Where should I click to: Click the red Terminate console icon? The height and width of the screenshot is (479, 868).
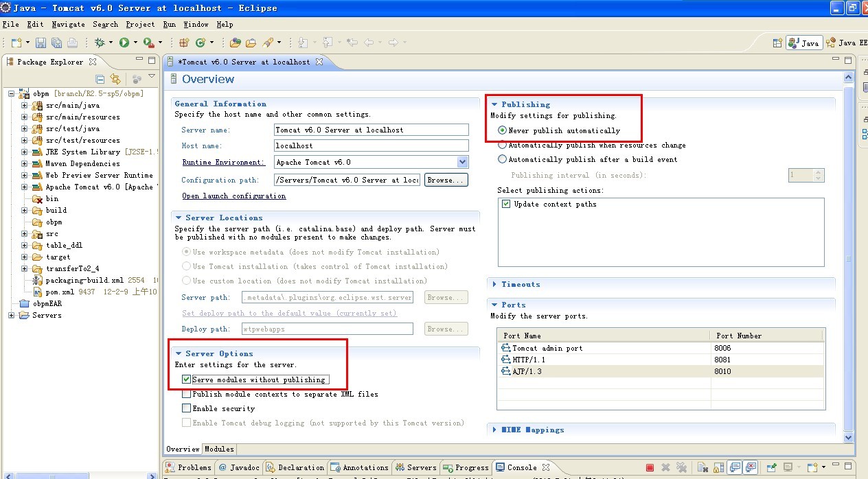coord(650,467)
